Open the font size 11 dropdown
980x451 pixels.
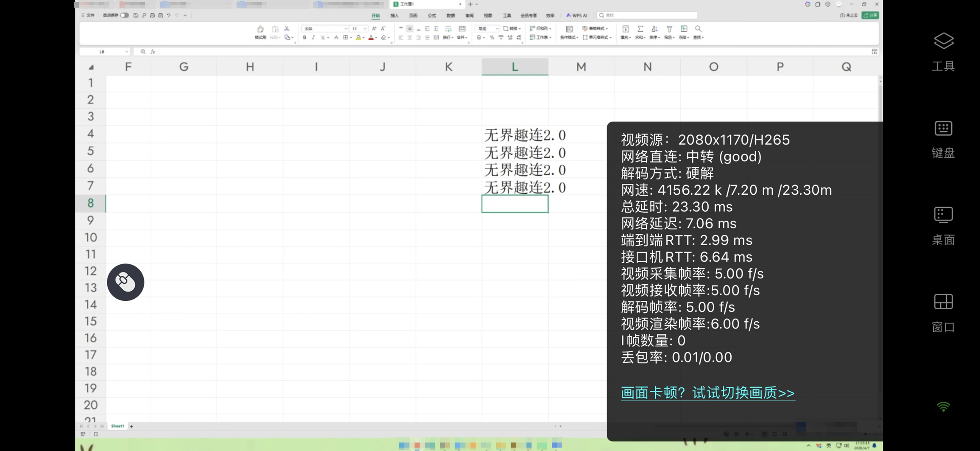click(x=365, y=29)
